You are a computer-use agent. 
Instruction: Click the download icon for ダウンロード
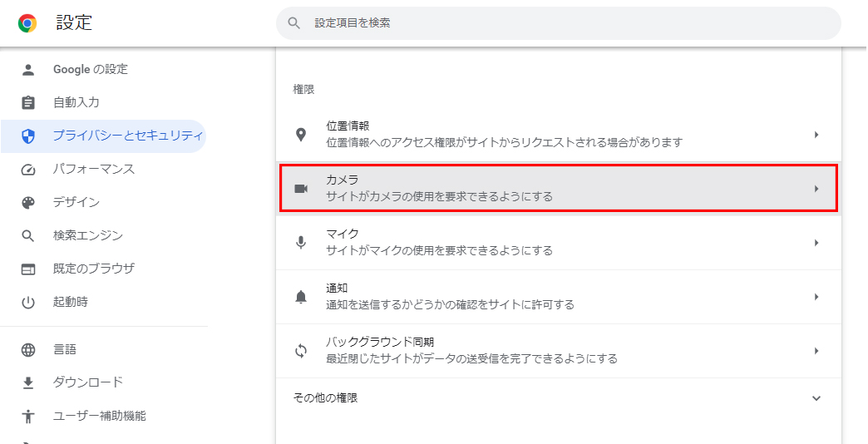[27, 382]
